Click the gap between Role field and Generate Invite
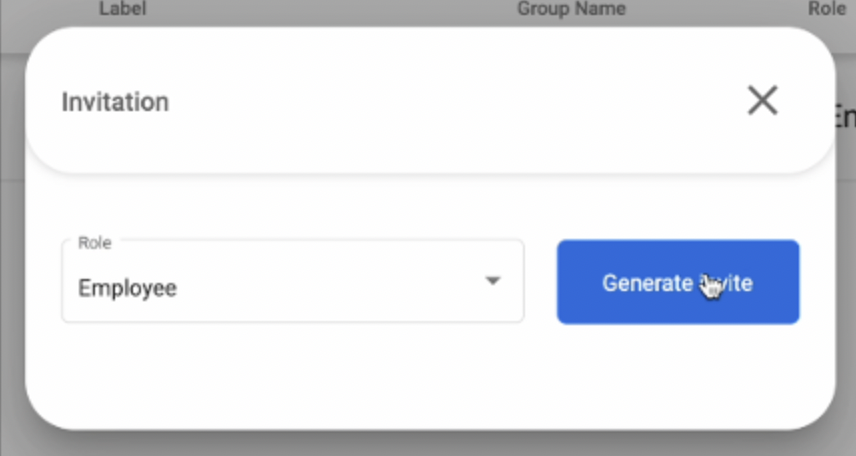Screen dimensions: 856x456 540,282
